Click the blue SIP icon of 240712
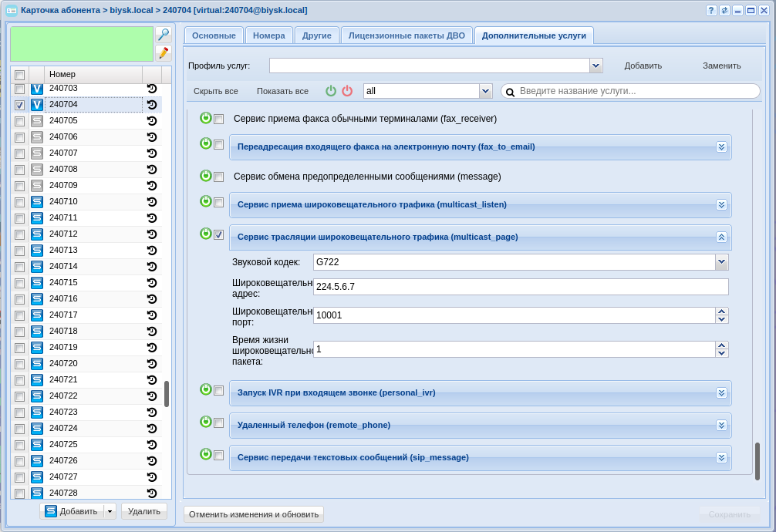Viewport: 776px width, 532px height. [36, 234]
